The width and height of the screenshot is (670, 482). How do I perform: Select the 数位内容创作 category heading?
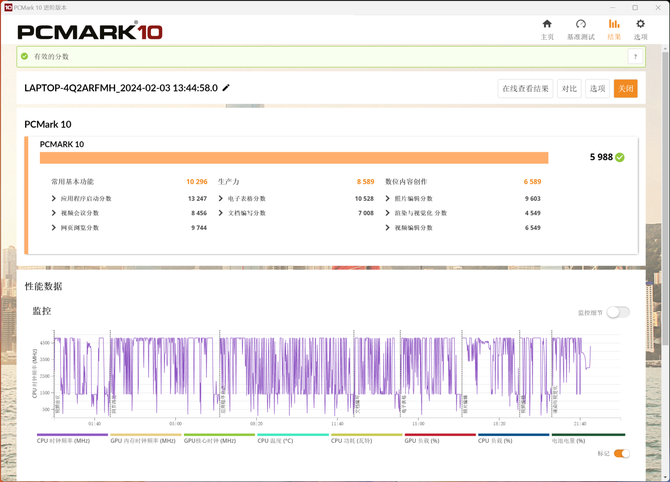coord(406,182)
